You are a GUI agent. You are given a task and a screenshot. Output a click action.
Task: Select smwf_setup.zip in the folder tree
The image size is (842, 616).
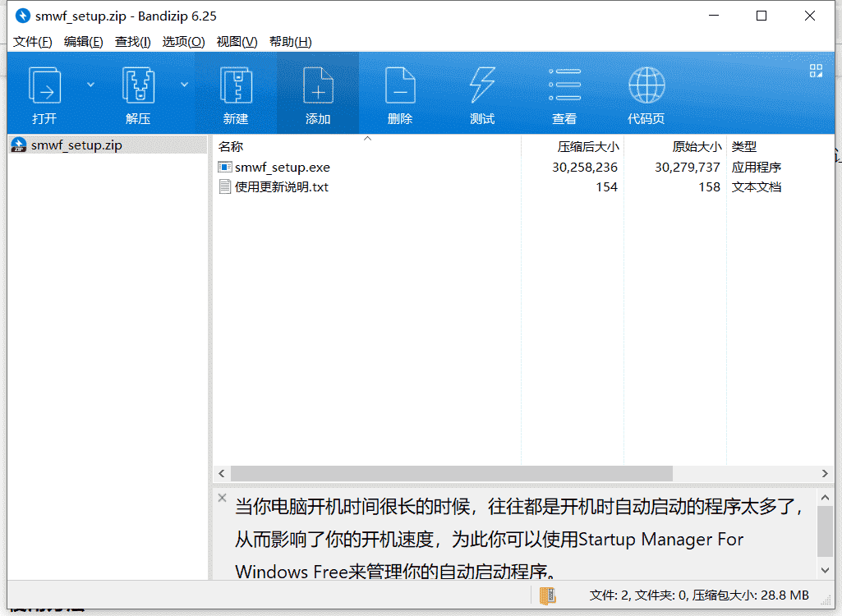click(x=108, y=145)
